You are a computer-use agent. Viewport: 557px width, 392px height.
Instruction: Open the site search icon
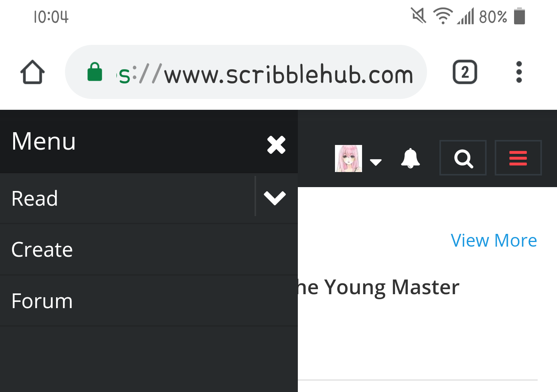pos(463,158)
